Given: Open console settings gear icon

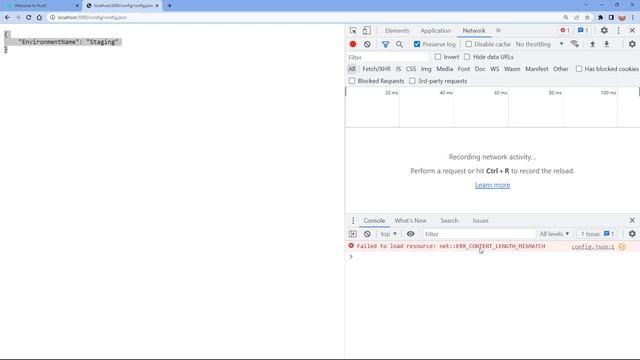Looking at the screenshot, I should point(632,234).
